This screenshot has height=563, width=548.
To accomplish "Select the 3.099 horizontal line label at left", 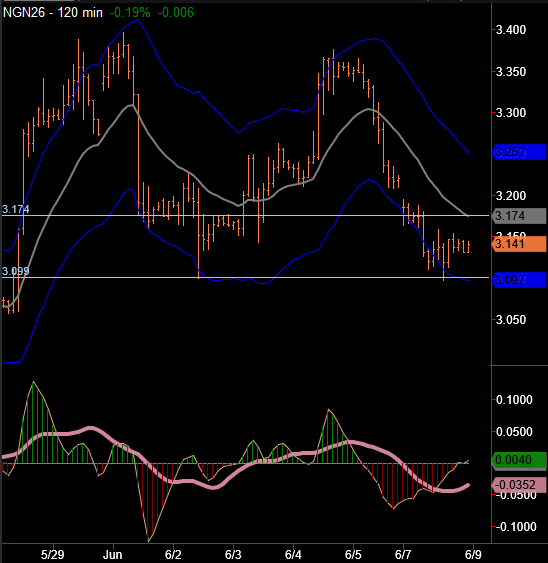I will (x=16, y=271).
